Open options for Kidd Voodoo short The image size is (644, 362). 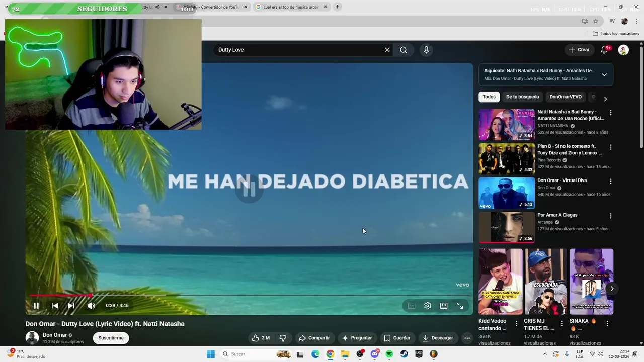[x=516, y=323]
